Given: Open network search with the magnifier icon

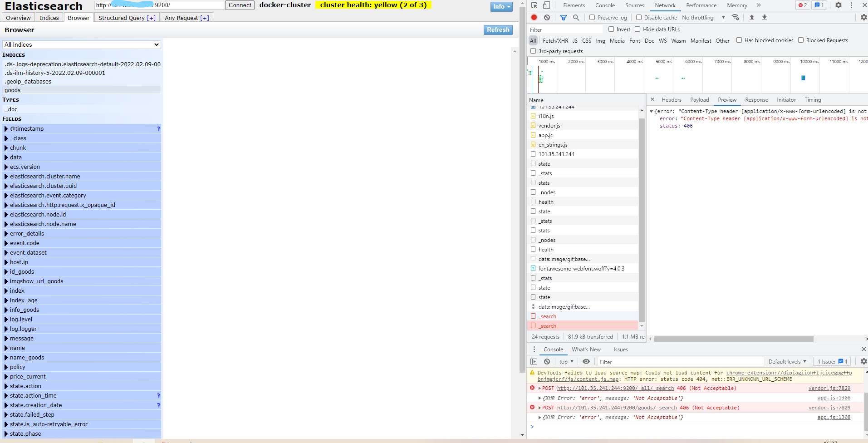Looking at the screenshot, I should (x=576, y=17).
